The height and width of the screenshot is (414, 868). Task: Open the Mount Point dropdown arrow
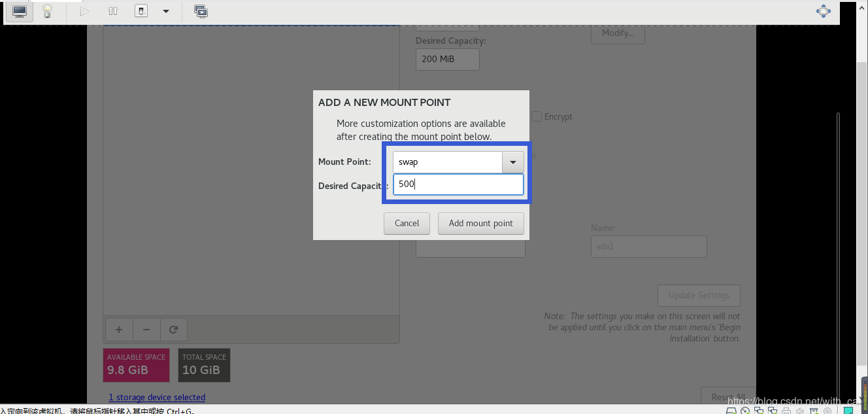(x=512, y=162)
